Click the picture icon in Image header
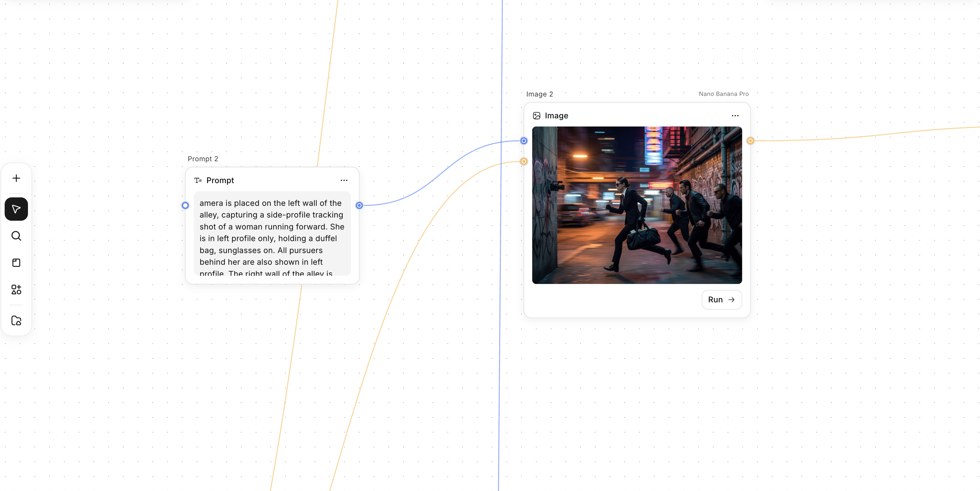Viewport: 980px width, 491px height. point(536,116)
